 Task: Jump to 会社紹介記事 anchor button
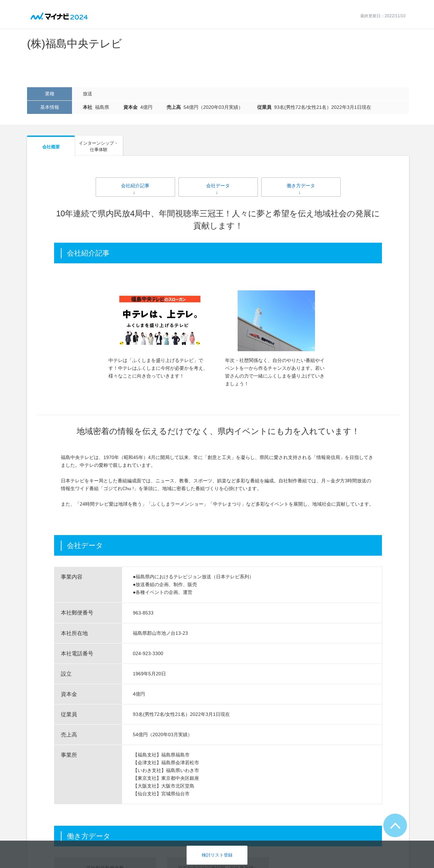(x=135, y=187)
